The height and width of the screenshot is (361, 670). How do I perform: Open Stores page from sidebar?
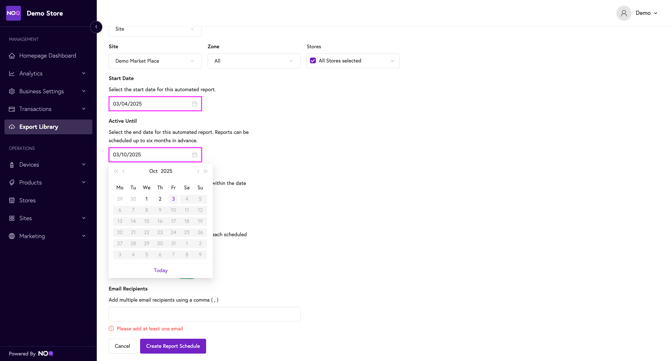click(x=48, y=200)
